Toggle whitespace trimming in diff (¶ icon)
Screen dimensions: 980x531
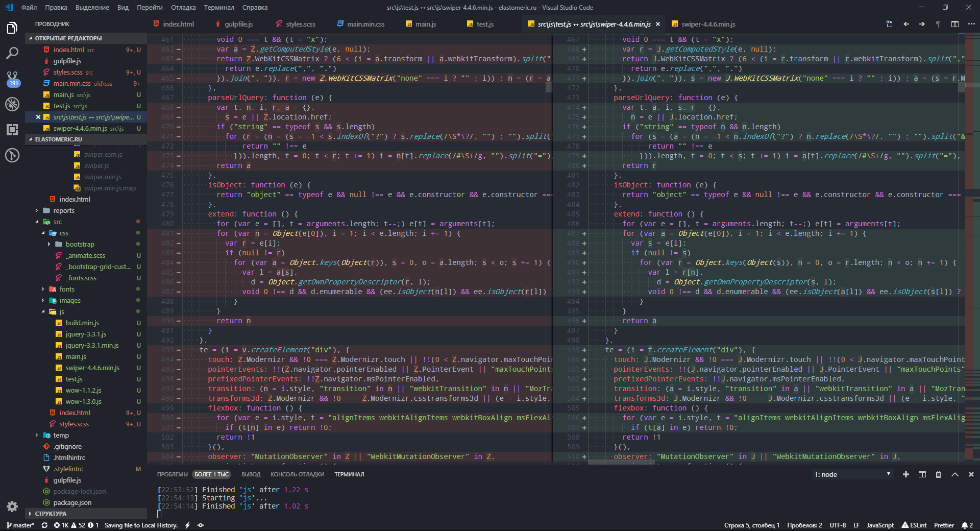coord(938,24)
